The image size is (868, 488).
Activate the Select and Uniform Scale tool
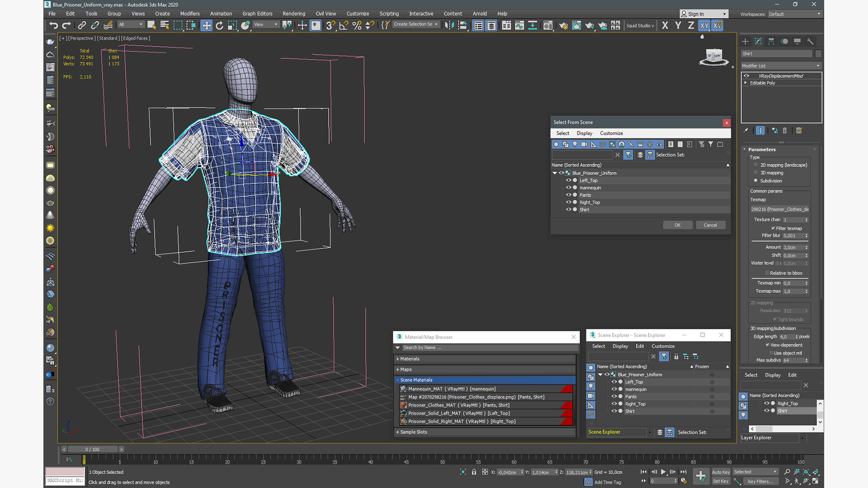pos(232,25)
